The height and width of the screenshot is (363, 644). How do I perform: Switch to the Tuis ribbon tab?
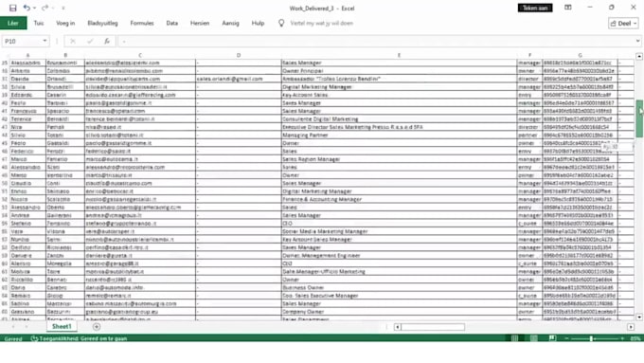(x=39, y=23)
